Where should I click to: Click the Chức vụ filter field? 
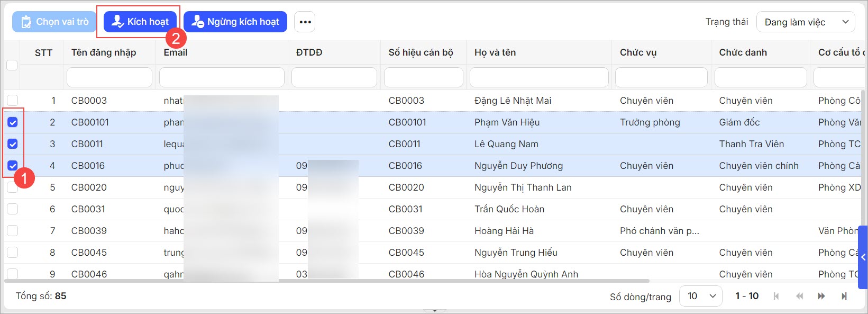(661, 77)
